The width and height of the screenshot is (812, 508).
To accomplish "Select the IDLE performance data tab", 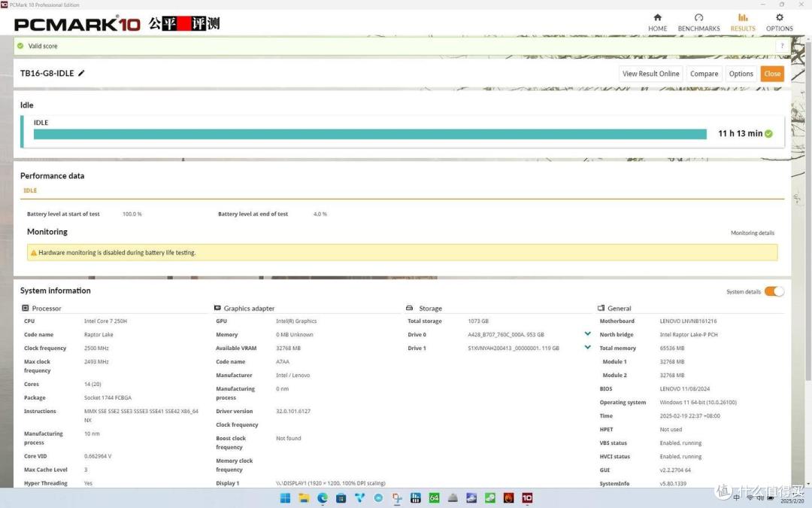I will pyautogui.click(x=30, y=190).
